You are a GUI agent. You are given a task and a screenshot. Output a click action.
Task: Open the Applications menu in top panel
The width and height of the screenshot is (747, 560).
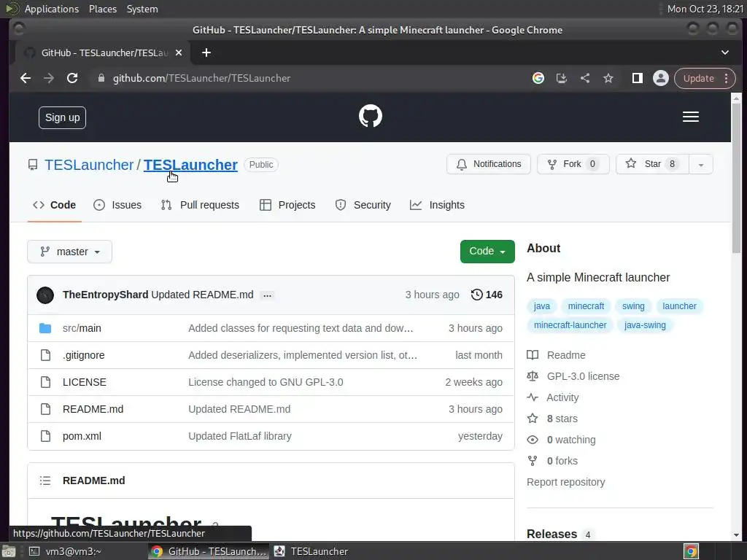click(52, 9)
